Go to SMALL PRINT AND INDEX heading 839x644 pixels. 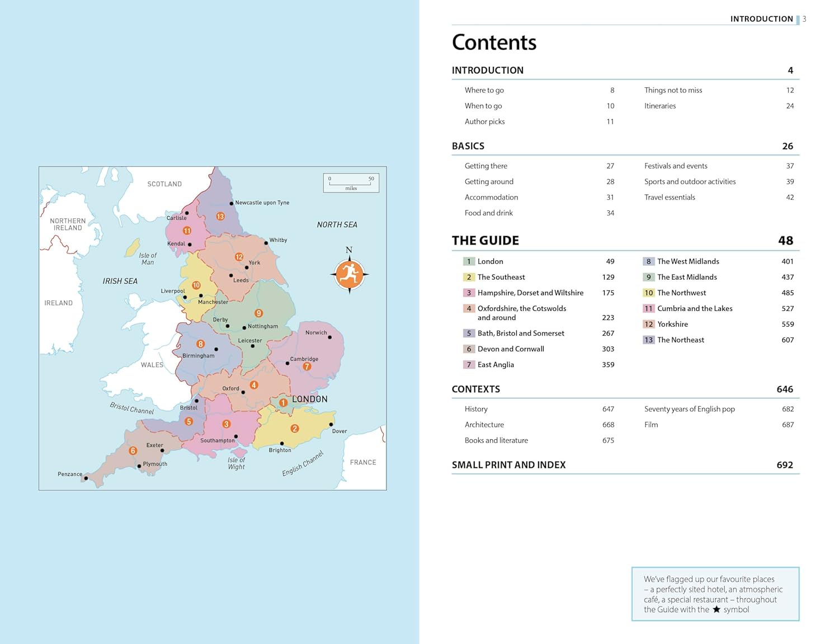(x=508, y=465)
